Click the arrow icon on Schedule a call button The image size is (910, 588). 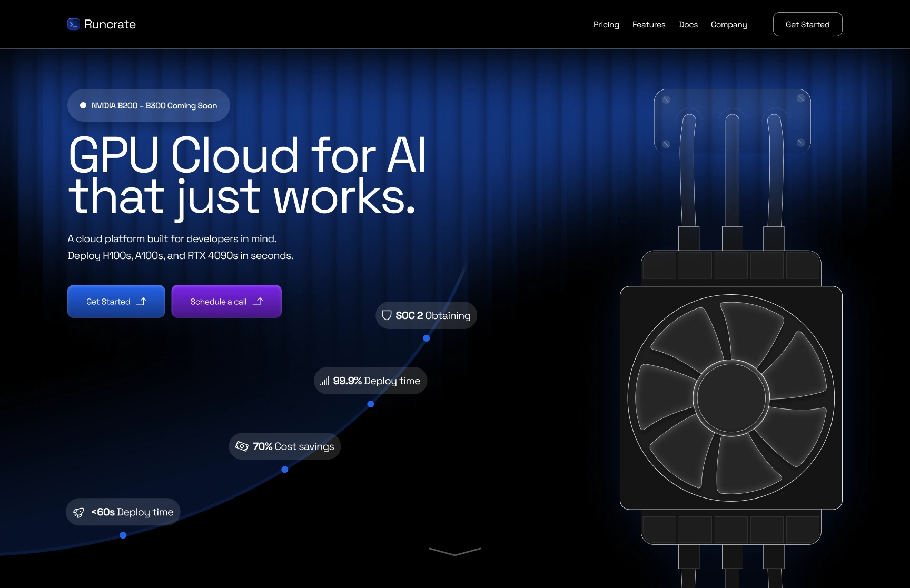(258, 302)
